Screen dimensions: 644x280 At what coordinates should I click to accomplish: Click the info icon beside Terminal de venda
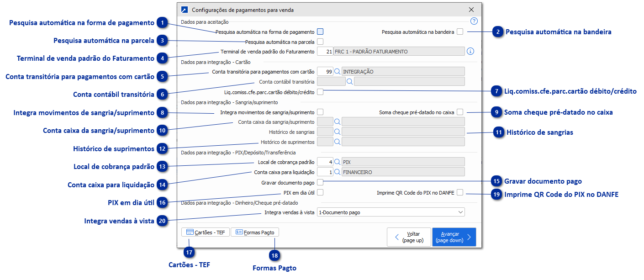(x=470, y=52)
